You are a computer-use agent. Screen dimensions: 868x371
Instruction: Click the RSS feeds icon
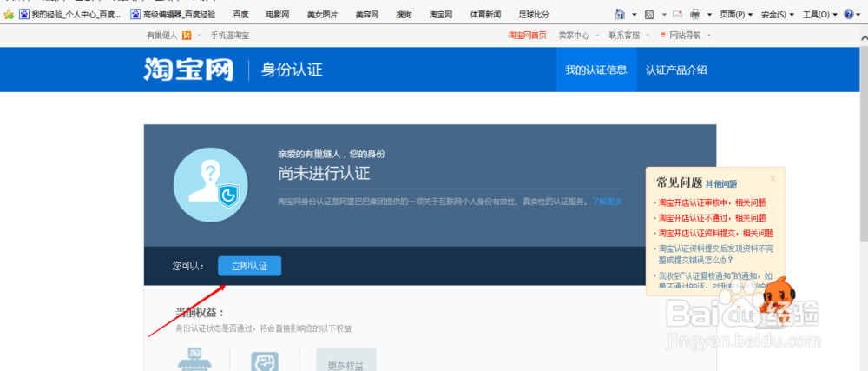[x=649, y=15]
